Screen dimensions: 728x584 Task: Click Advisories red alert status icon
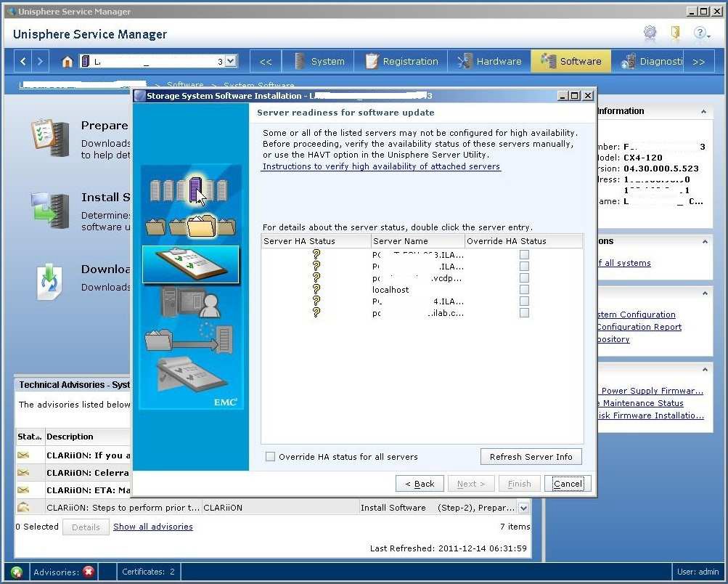(x=88, y=572)
